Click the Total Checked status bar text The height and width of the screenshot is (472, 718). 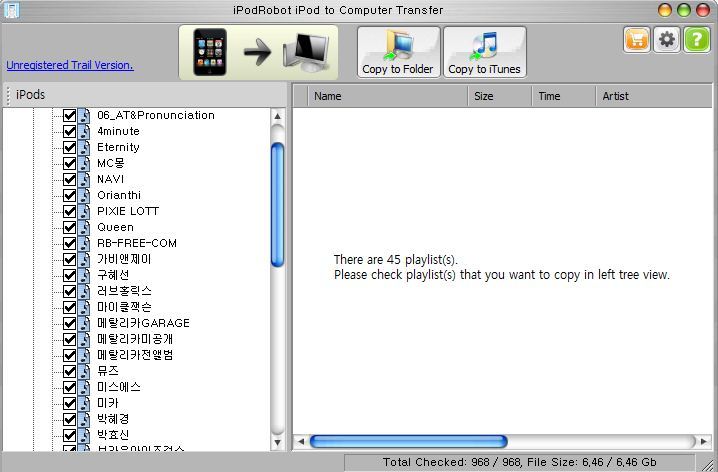coord(520,462)
